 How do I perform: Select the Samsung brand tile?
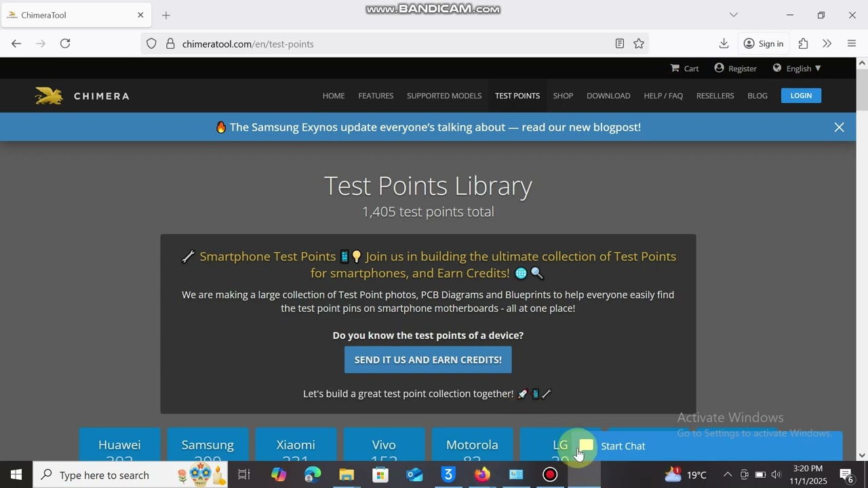(x=208, y=445)
